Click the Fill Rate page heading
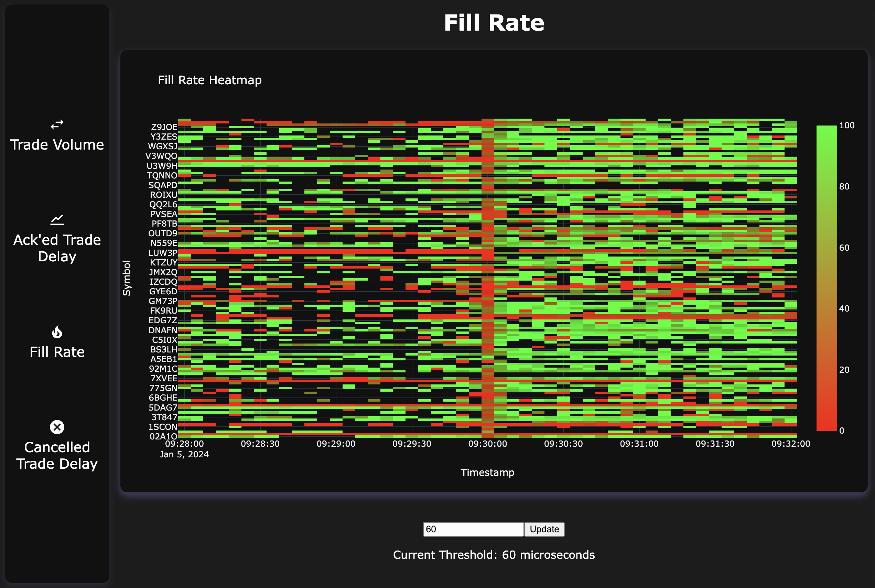The image size is (875, 588). coord(494,23)
